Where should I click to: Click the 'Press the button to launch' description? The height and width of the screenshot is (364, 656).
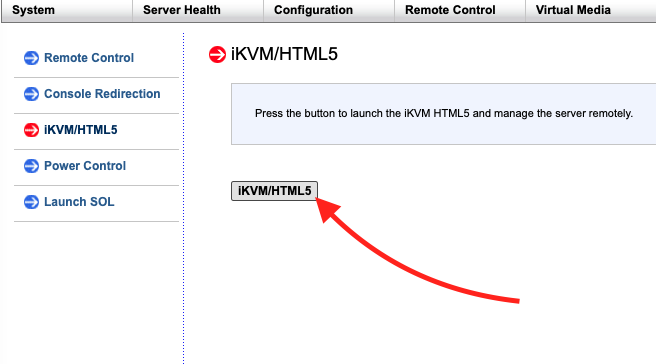pos(444,113)
